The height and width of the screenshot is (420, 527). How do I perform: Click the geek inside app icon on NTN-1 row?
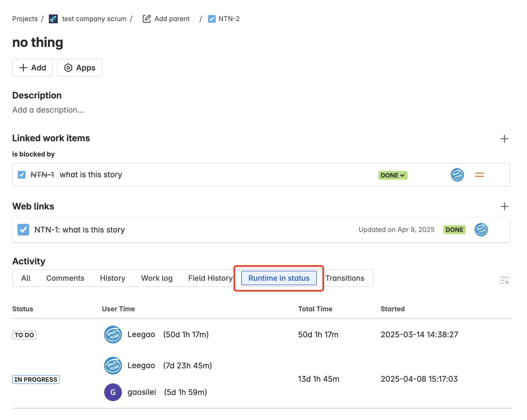457,175
